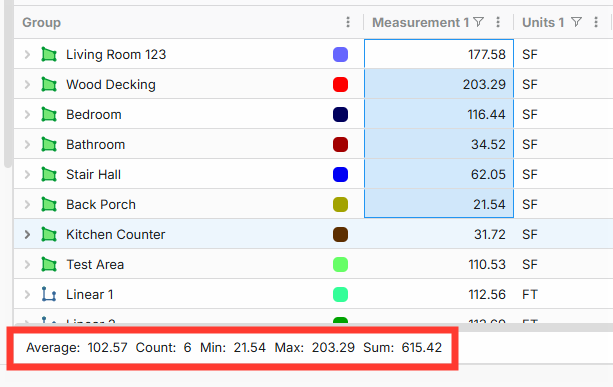Open the Measurement 1 column options menu
This screenshot has height=387, width=613.
click(x=498, y=22)
